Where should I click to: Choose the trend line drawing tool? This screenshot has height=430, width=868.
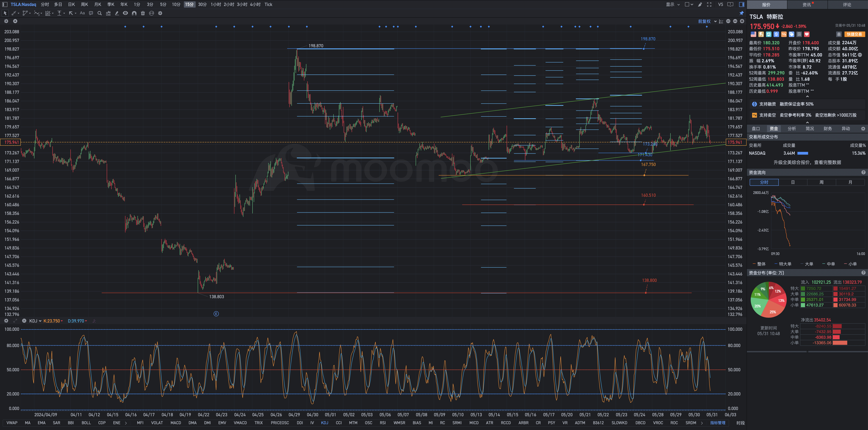tap(13, 13)
